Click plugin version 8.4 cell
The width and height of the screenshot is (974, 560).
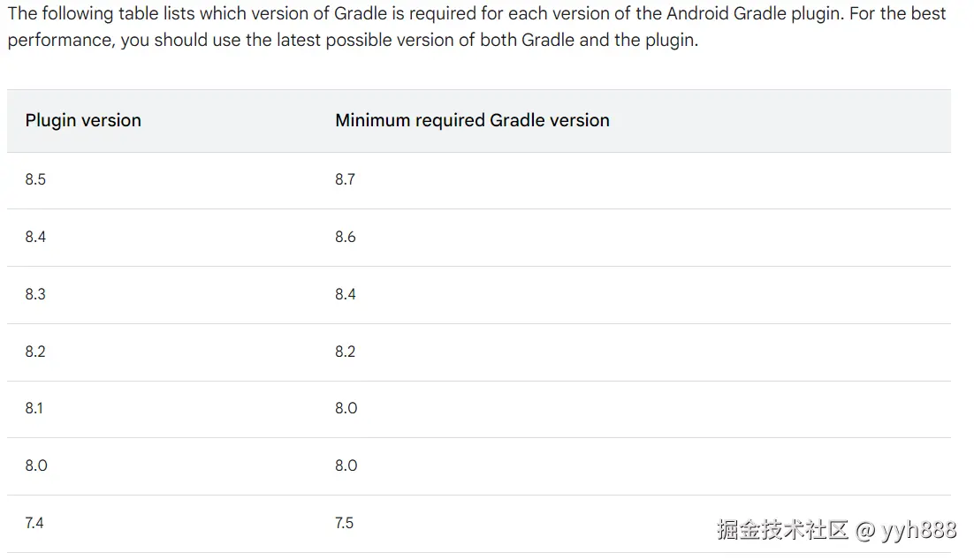click(x=35, y=237)
